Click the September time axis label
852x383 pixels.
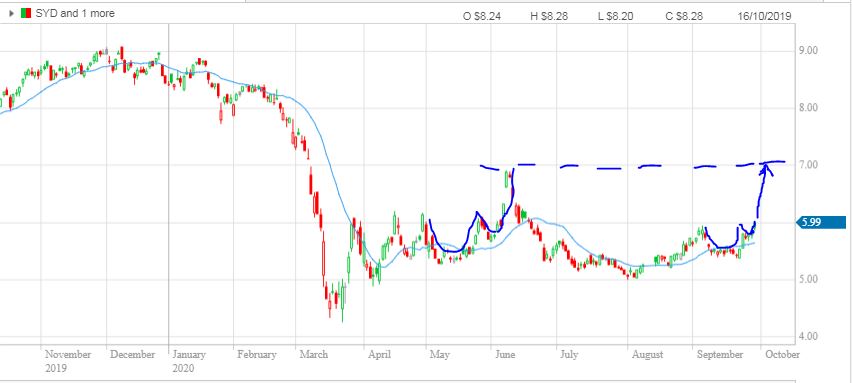click(x=720, y=355)
